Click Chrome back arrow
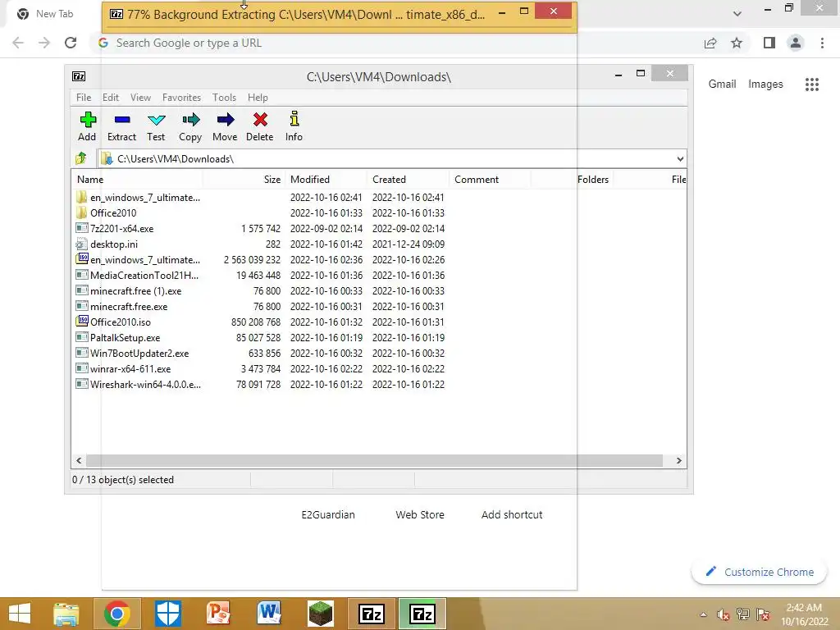The width and height of the screenshot is (840, 630). point(18,43)
